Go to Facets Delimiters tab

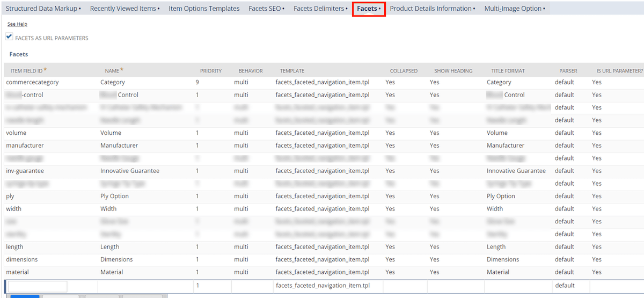pyautogui.click(x=320, y=9)
